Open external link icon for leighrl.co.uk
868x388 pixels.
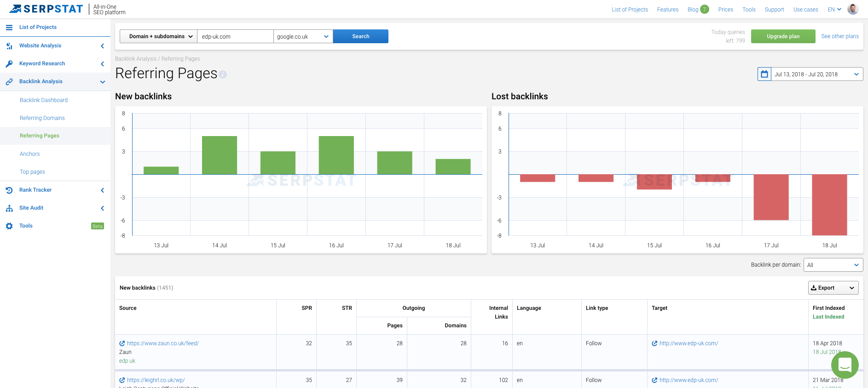(122, 380)
